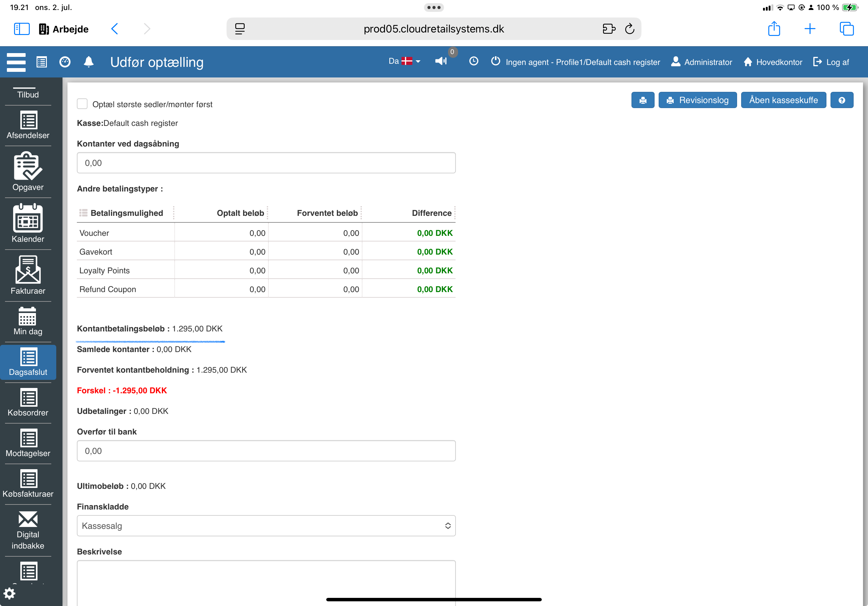
Task: Open Kalender in the sidebar
Action: (27, 223)
